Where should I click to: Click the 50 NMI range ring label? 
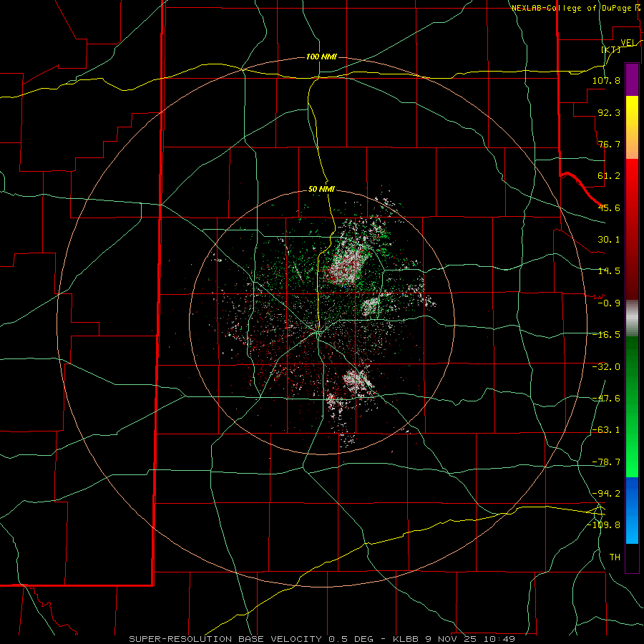(x=321, y=190)
